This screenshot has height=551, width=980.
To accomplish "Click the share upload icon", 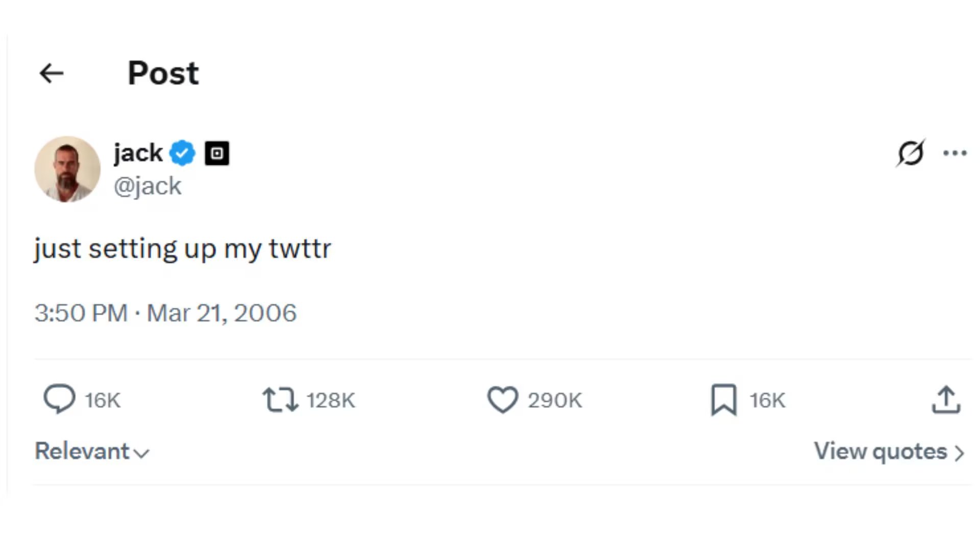I will [x=946, y=399].
